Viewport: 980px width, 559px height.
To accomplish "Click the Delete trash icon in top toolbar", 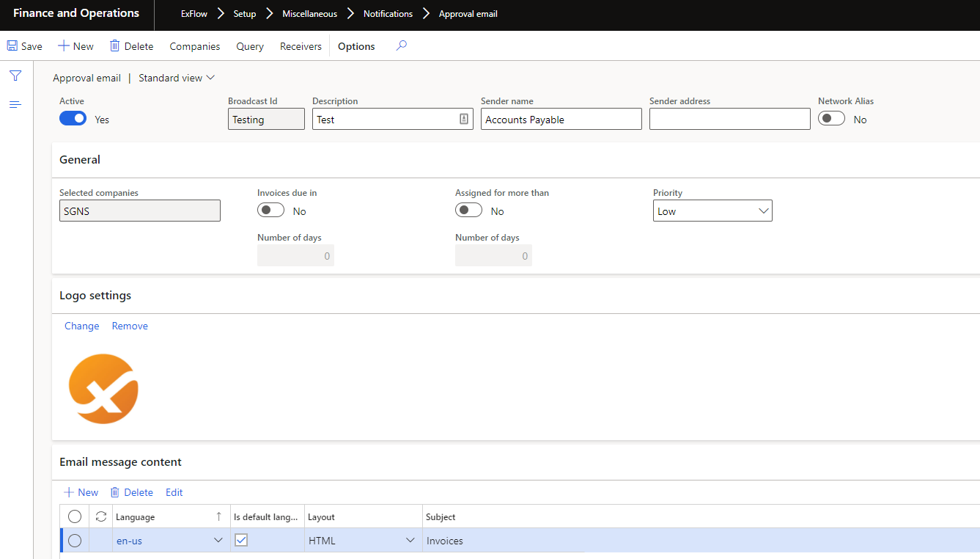I will coord(114,45).
